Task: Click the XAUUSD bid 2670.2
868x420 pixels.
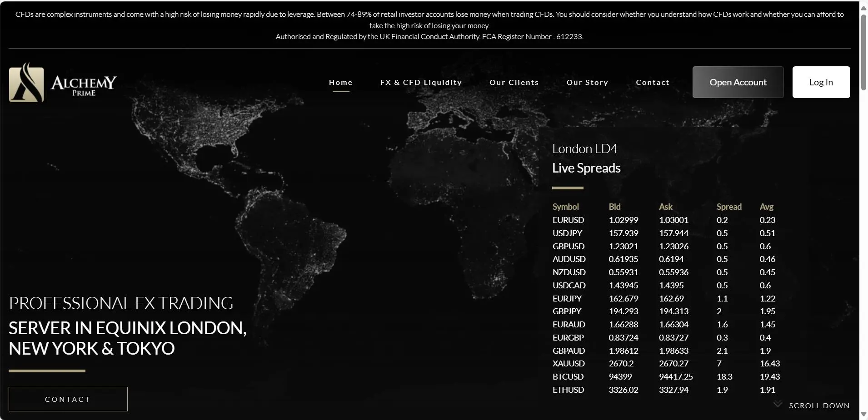Action: [621, 363]
